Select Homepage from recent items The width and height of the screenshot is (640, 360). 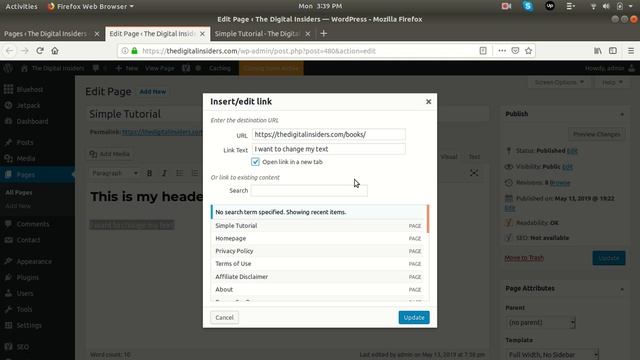(x=318, y=238)
